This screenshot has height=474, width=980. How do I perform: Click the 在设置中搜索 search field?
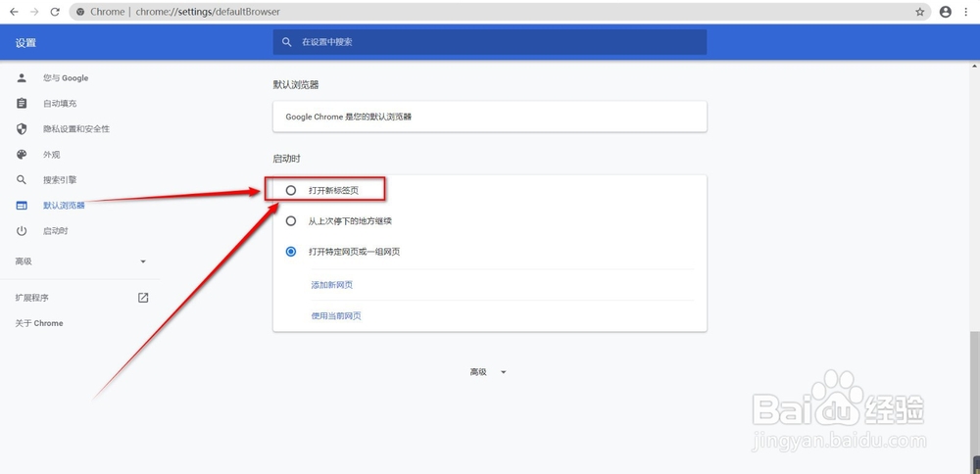[489, 42]
